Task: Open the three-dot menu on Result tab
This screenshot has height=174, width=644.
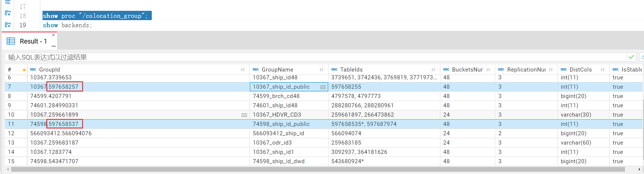Action: (54, 46)
